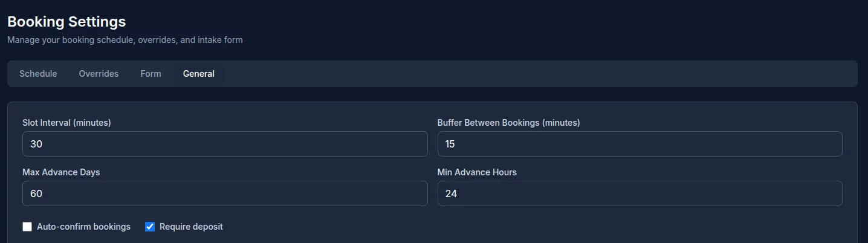Screen dimensions: 868x243
Task: Open the Overrides tab
Action: tap(99, 74)
